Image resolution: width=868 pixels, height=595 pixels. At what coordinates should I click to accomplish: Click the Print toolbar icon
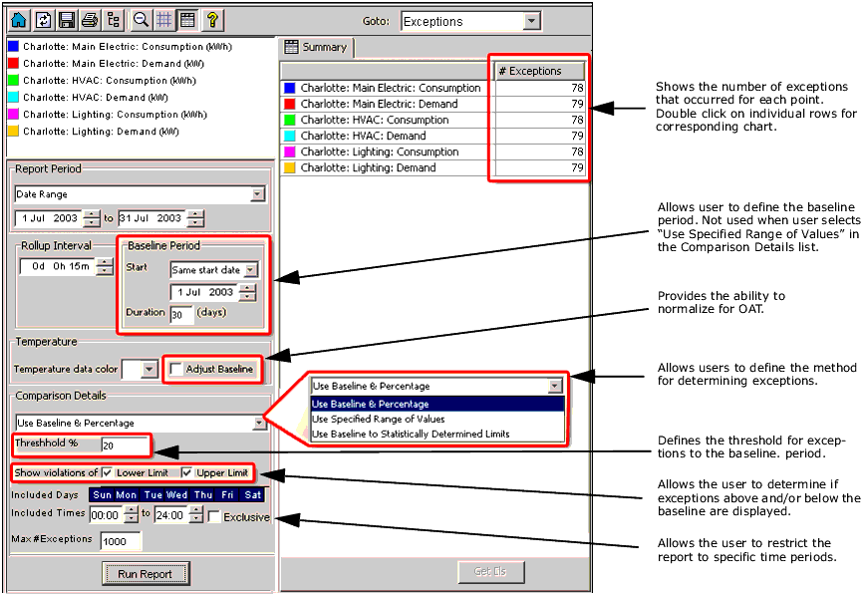[x=90, y=20]
